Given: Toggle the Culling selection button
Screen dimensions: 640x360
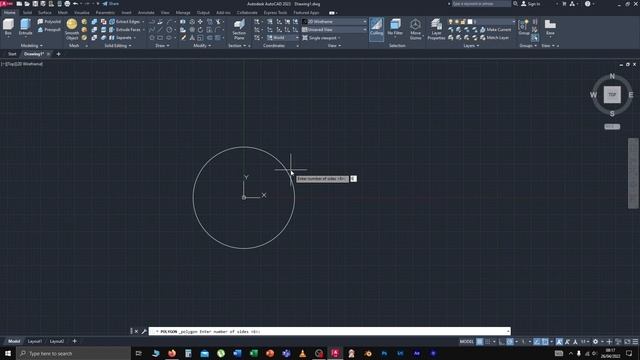Looking at the screenshot, I should (x=376, y=29).
